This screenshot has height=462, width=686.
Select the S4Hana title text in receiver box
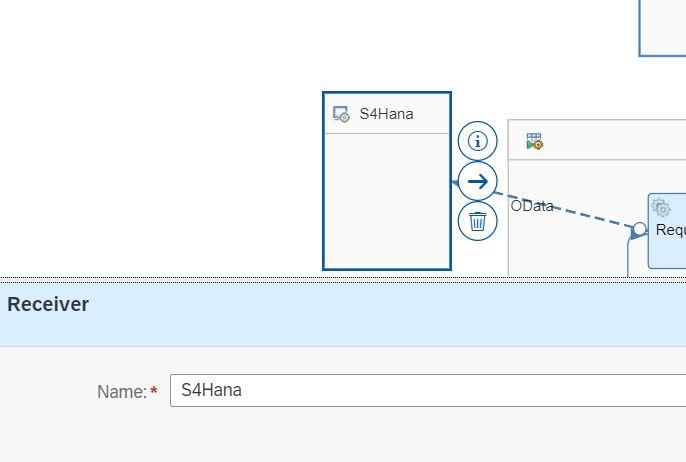(x=386, y=114)
